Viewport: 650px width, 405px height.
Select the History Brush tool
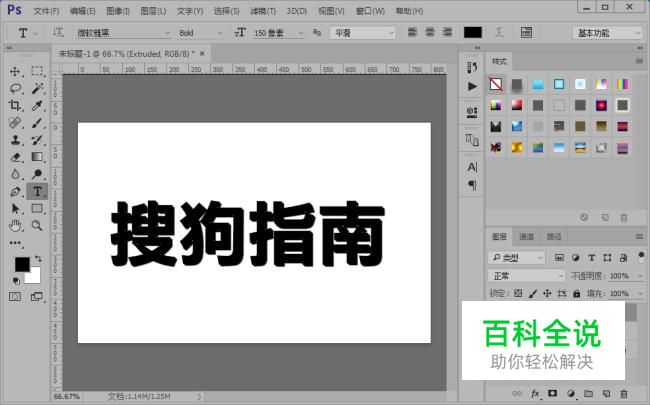37,140
